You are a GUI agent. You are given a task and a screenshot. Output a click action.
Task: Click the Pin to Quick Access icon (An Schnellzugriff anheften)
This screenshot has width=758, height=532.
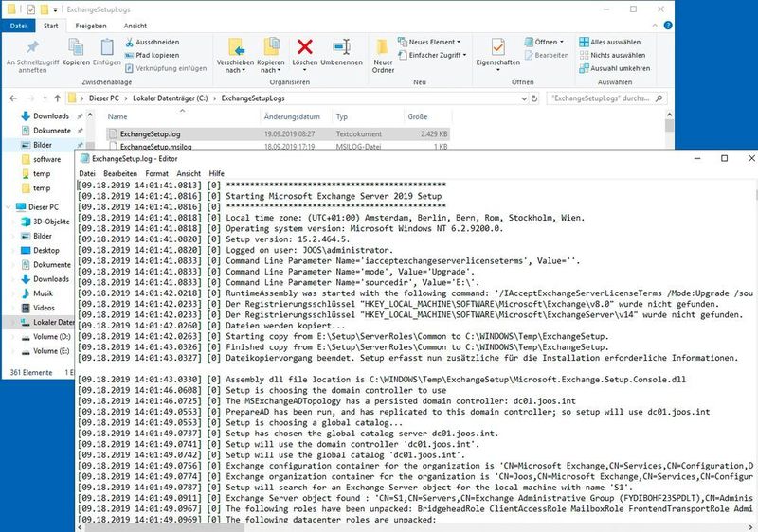tap(32, 47)
